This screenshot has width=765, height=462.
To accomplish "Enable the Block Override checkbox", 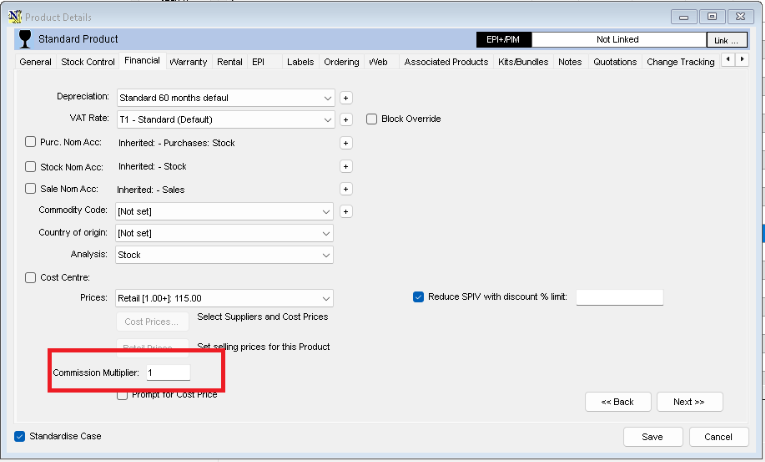I will click(372, 119).
